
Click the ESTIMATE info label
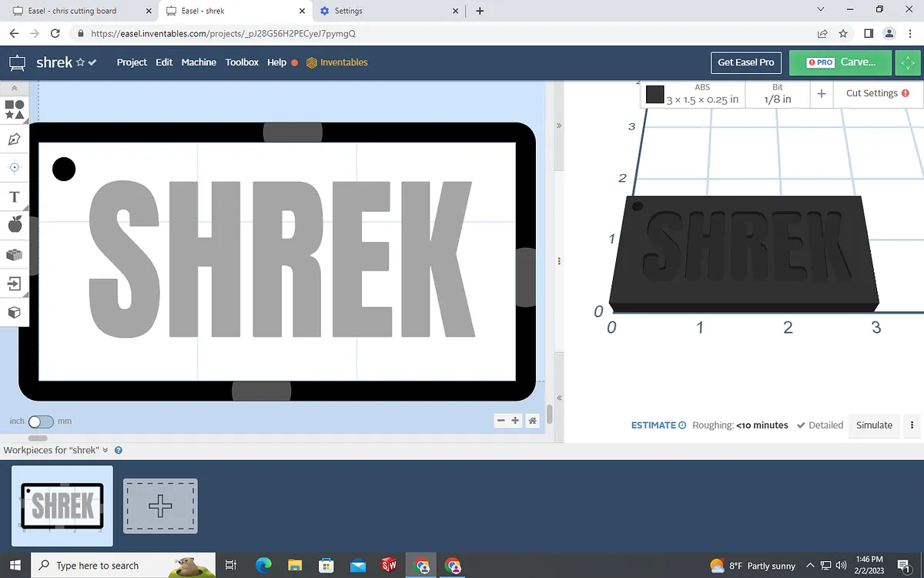pyautogui.click(x=658, y=425)
